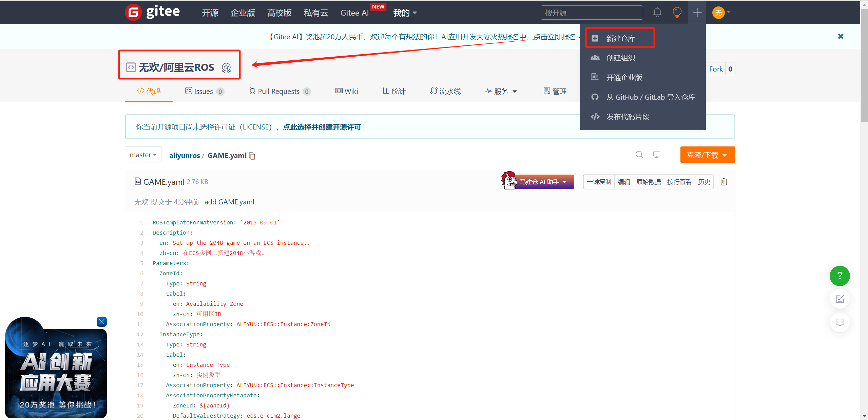The image size is (868, 420).
Task: Expand the 服务 dropdown tab
Action: (501, 91)
